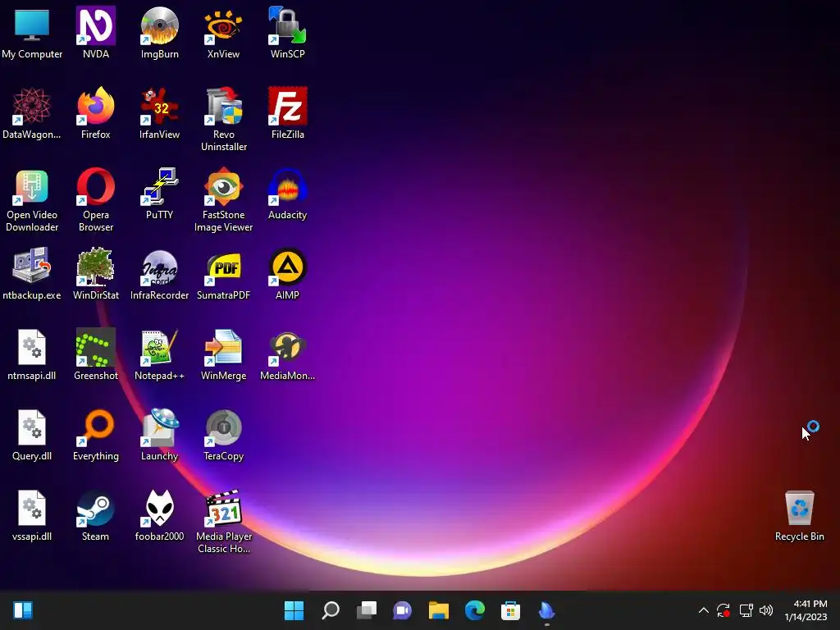Open Microsoft Store from the taskbar
Viewport: 840px width, 630px height.
click(x=510, y=610)
